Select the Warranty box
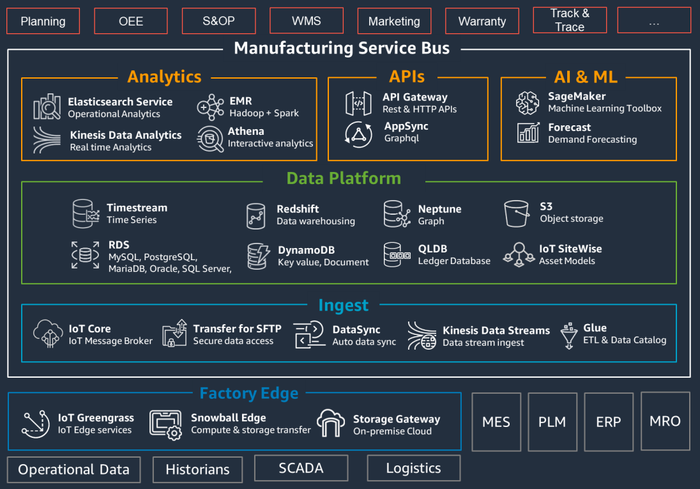 click(x=482, y=21)
